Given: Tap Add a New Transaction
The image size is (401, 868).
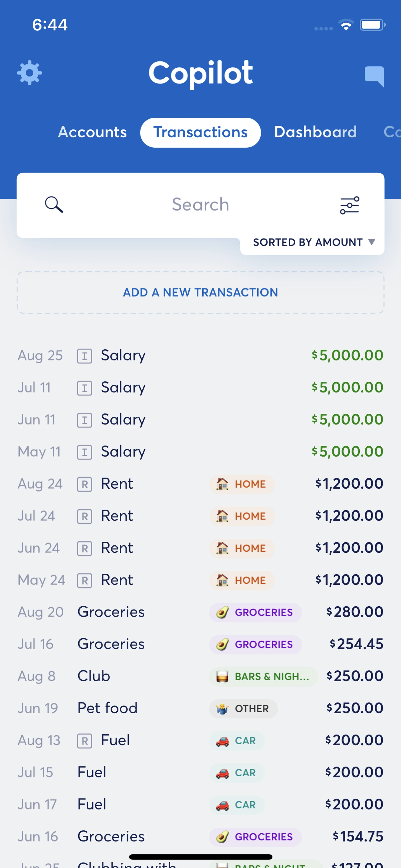Looking at the screenshot, I should (200, 293).
